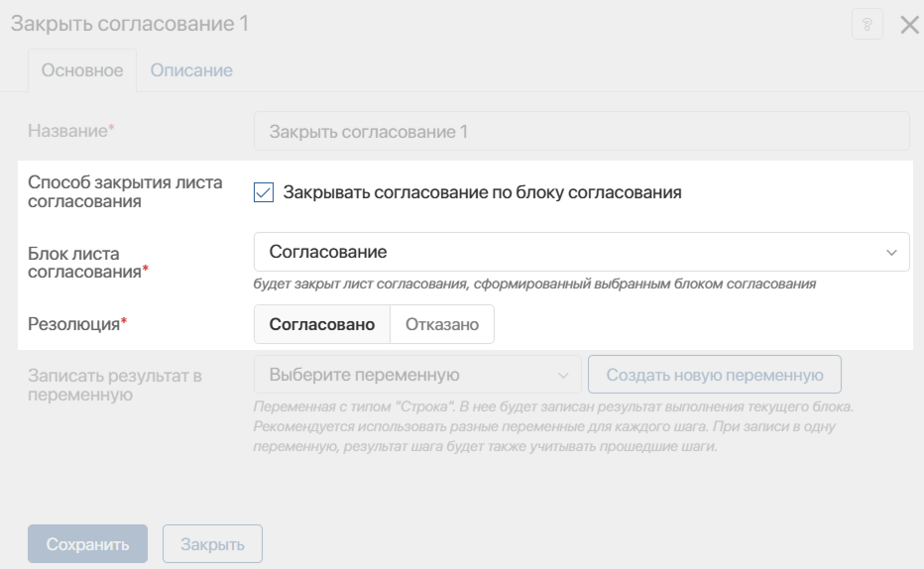Click Создать новую переменную button
Screen dimensions: 924x569
coord(714,375)
